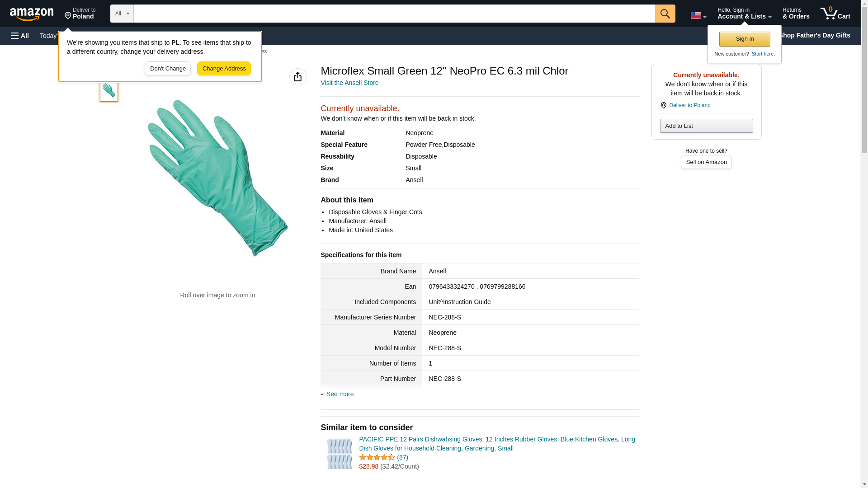Image resolution: width=868 pixels, height=488 pixels.
Task: Click Visit the Ansell Store link
Action: point(349,83)
